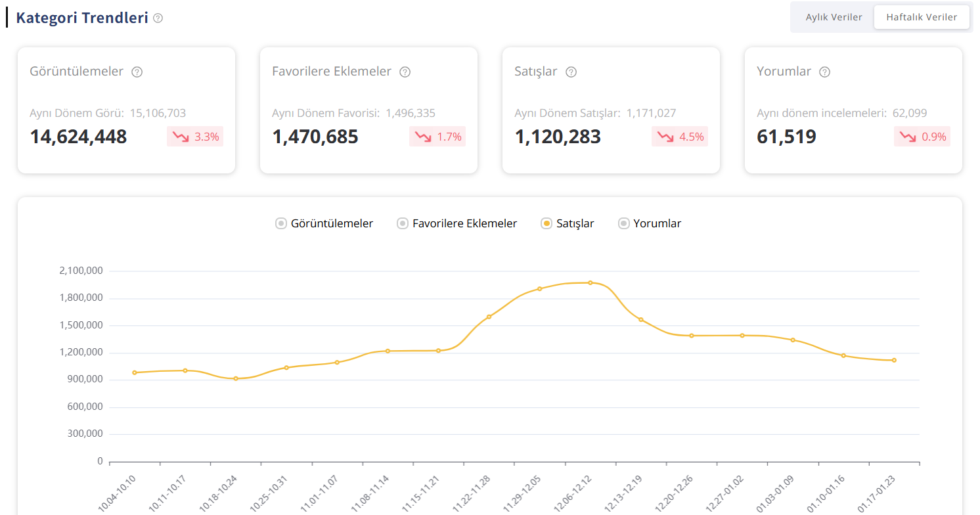Toggle Favorilere Eklemeler series in chart legend
This screenshot has height=515, width=980.
click(x=457, y=223)
